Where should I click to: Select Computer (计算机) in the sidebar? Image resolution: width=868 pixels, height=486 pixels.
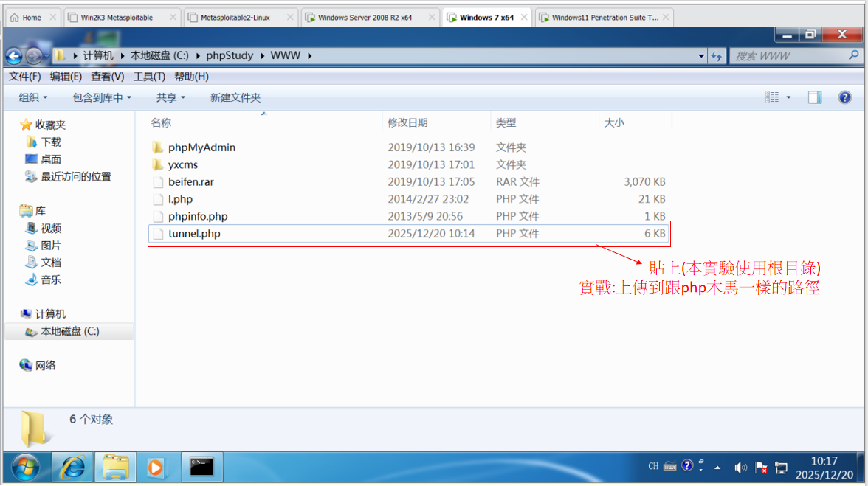[x=43, y=314]
